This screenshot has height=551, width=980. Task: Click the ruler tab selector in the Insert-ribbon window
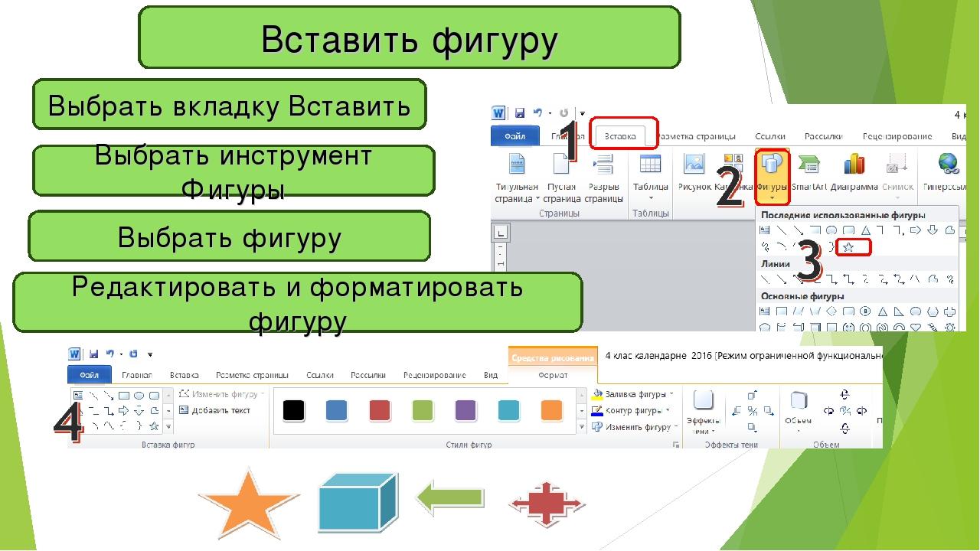pyautogui.click(x=501, y=233)
